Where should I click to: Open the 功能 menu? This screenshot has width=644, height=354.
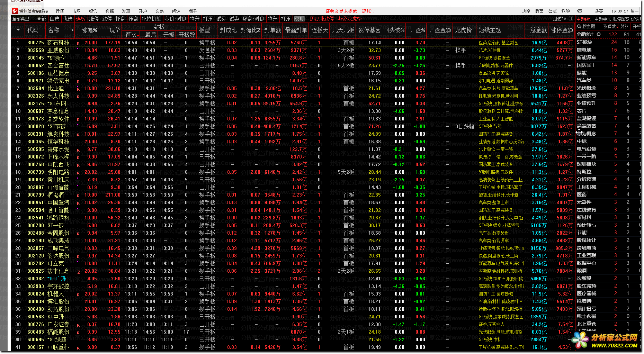tap(526, 11)
